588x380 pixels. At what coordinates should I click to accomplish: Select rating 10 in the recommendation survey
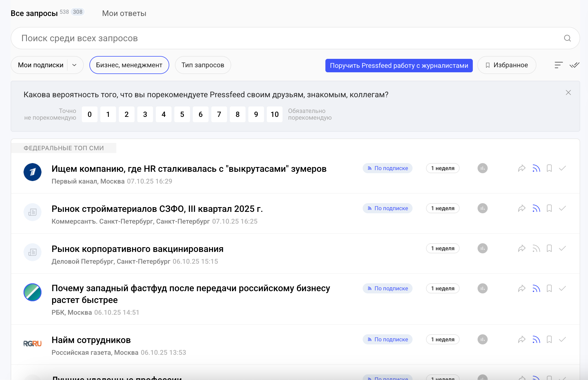pos(274,114)
